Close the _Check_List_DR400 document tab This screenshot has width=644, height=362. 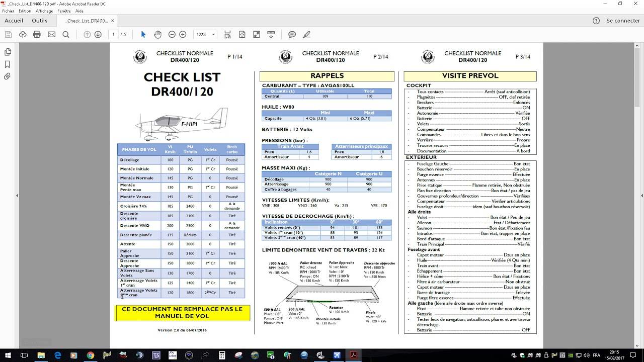pos(113,21)
